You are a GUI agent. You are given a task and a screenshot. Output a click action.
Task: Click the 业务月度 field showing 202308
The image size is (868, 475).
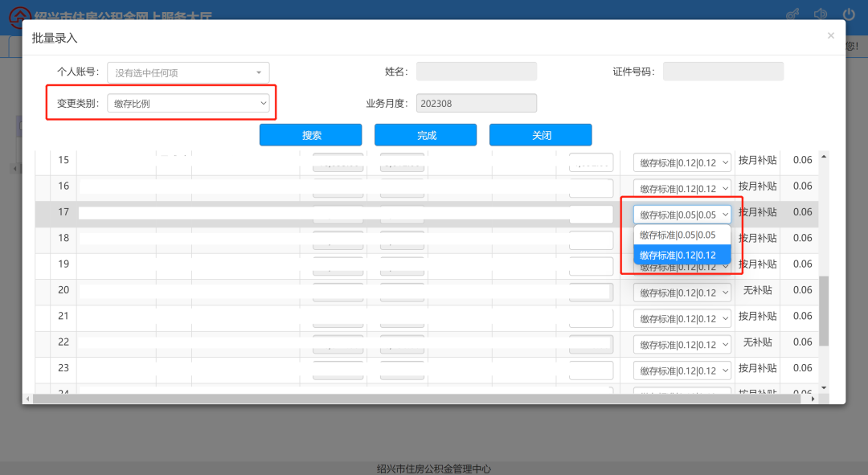[x=476, y=103]
